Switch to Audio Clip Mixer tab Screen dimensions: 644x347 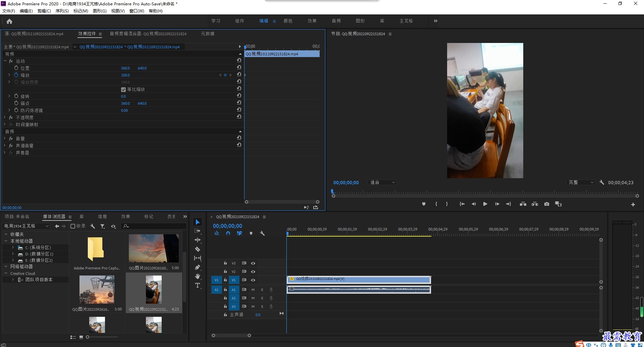(x=148, y=34)
